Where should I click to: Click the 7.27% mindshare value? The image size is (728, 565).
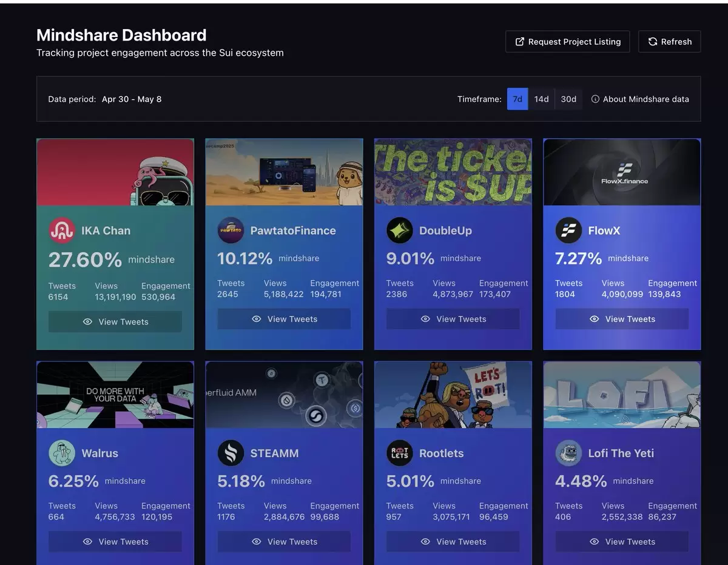[578, 258]
